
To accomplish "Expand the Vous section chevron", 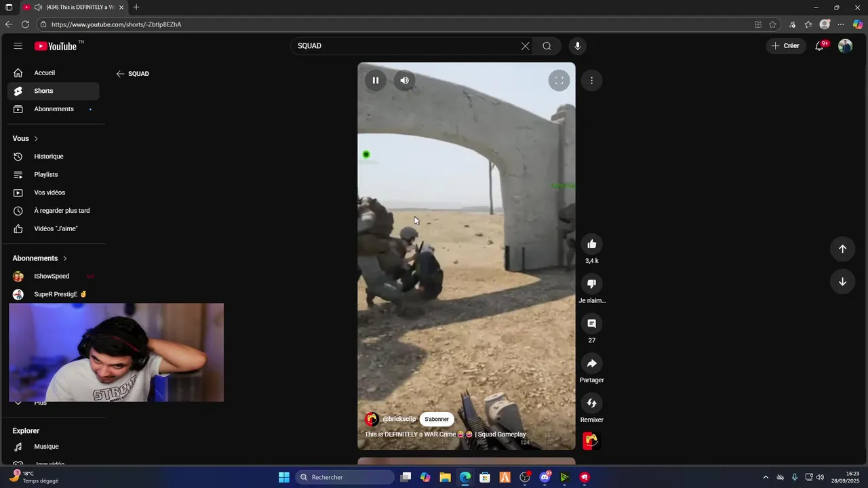I will [36, 139].
